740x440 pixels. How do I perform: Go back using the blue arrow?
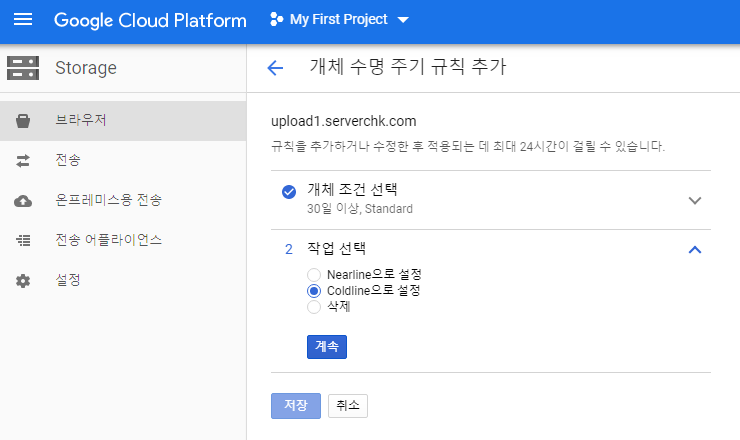(275, 68)
